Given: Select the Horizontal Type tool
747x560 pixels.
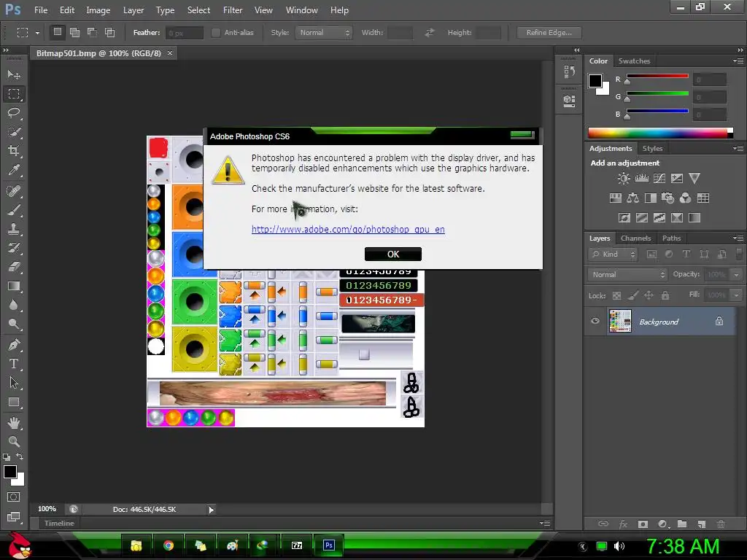Looking at the screenshot, I should click(x=14, y=364).
